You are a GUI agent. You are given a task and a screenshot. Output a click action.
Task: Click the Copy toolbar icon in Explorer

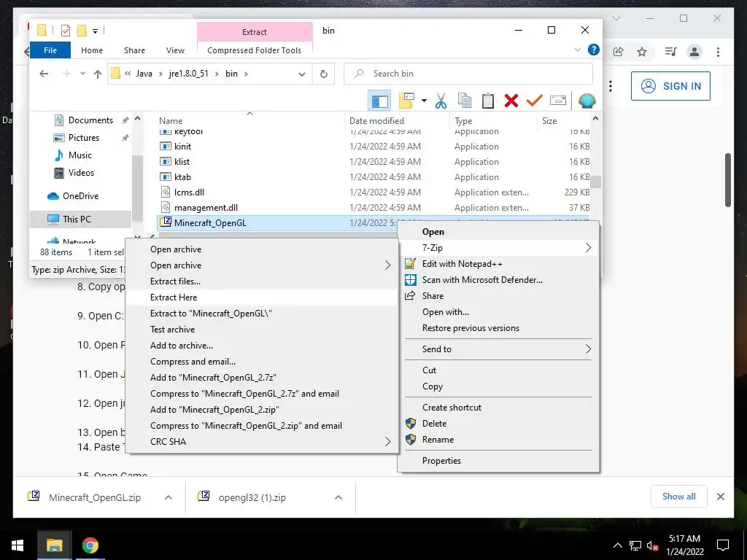click(465, 101)
